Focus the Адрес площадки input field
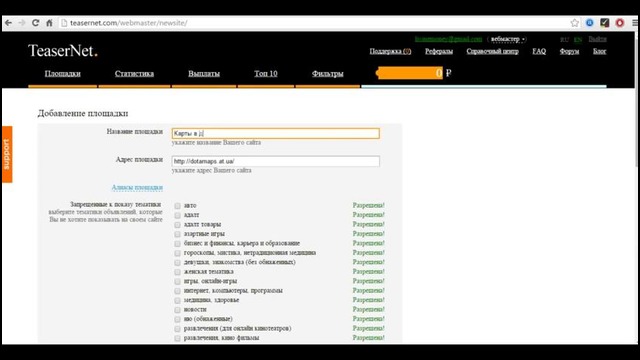 pos(276,161)
